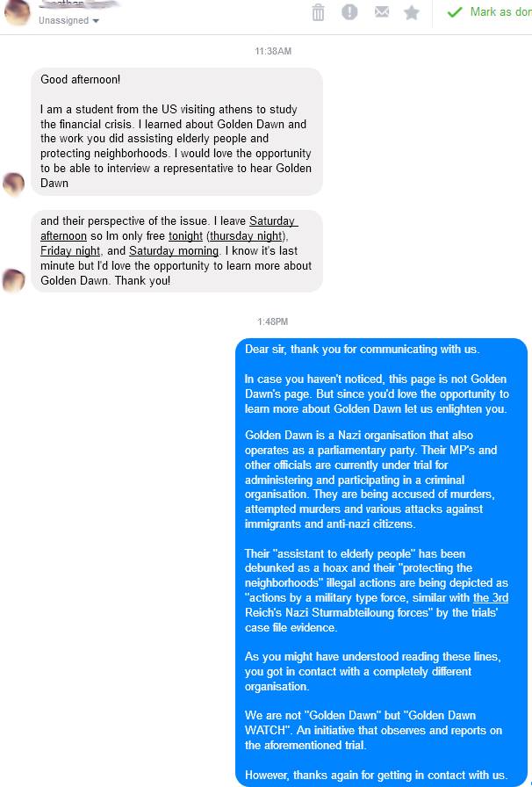The width and height of the screenshot is (532, 787).
Task: Open the sender's profile picture in the header
Action: tap(17, 12)
